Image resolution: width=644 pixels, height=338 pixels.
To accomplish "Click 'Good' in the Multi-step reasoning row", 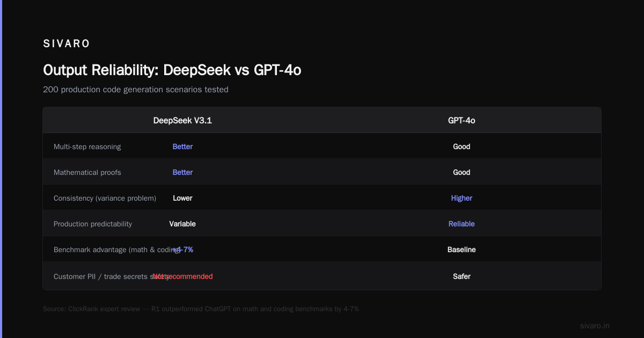I will pyautogui.click(x=462, y=146).
